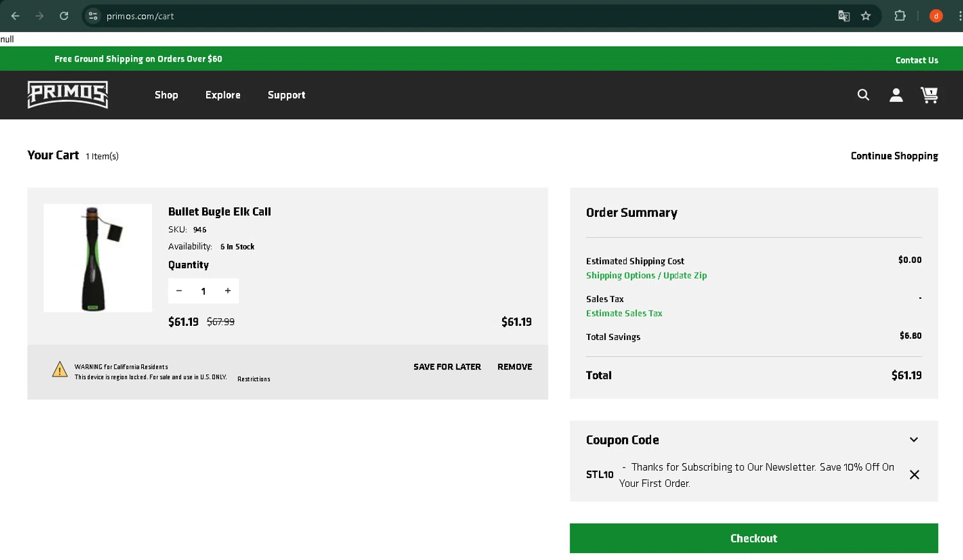The image size is (963, 560).
Task: Open the shopping cart icon
Action: coord(929,95)
